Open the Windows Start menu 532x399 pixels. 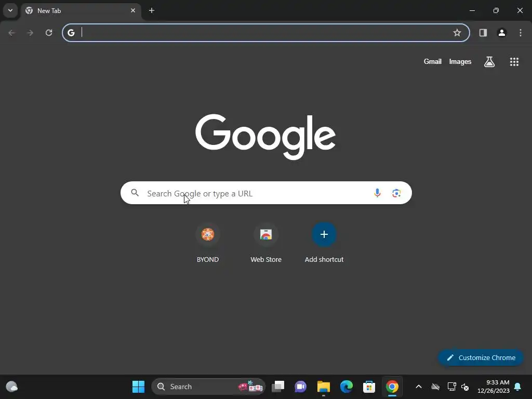[138, 387]
